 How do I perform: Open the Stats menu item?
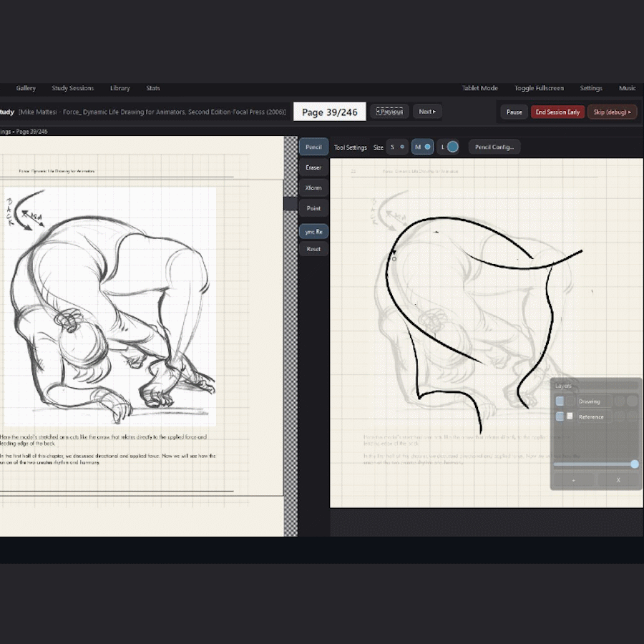pyautogui.click(x=153, y=88)
